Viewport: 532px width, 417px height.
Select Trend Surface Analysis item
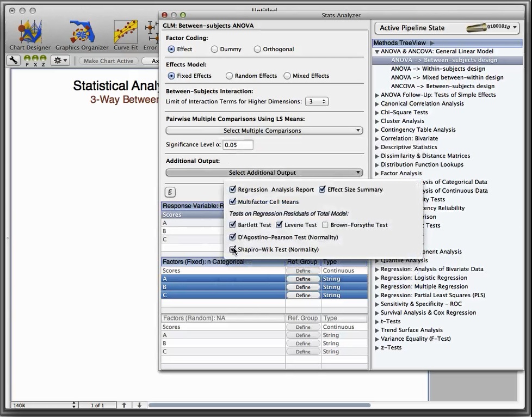(x=412, y=330)
